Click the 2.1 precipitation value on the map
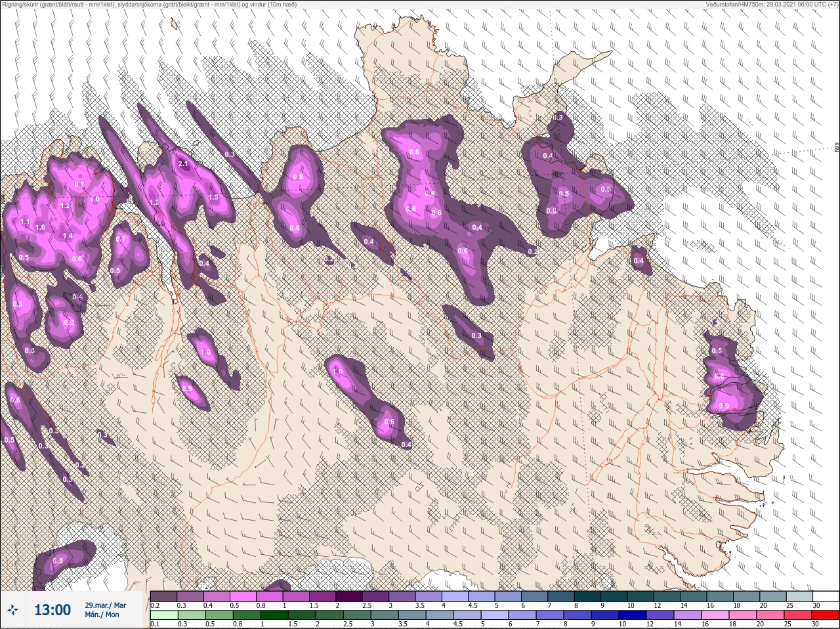 point(184,163)
